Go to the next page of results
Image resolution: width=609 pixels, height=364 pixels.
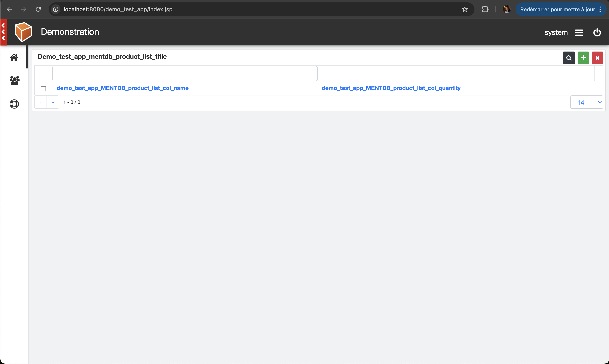pyautogui.click(x=53, y=102)
